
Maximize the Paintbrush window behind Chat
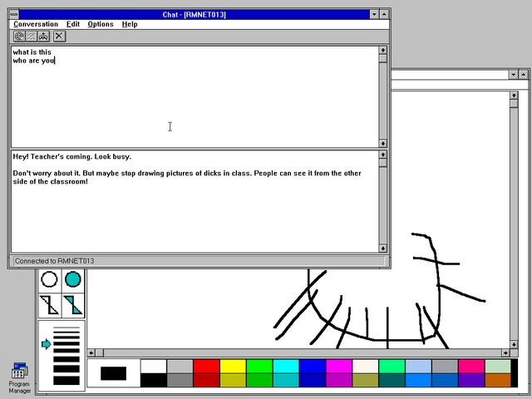coord(524,75)
